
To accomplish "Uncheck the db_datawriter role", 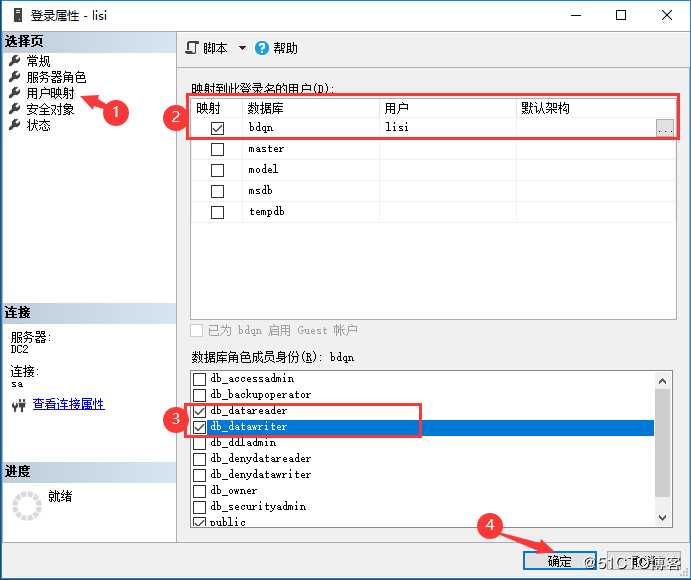I will [x=200, y=427].
